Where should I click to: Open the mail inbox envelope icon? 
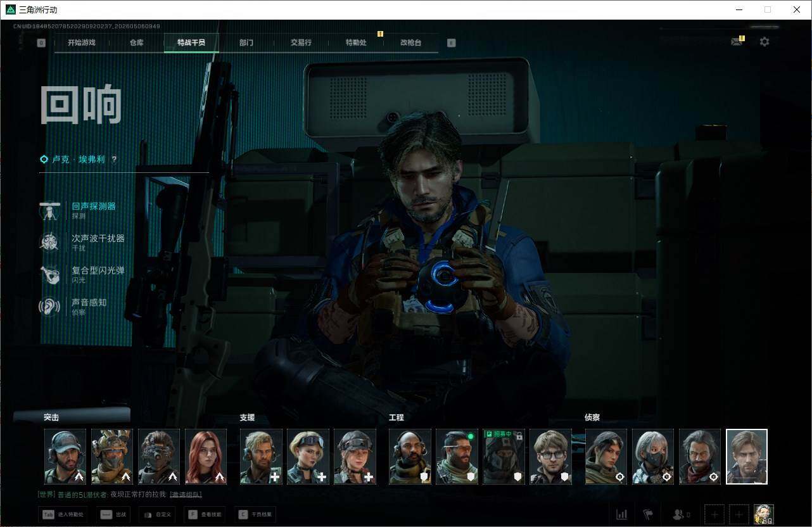point(736,42)
